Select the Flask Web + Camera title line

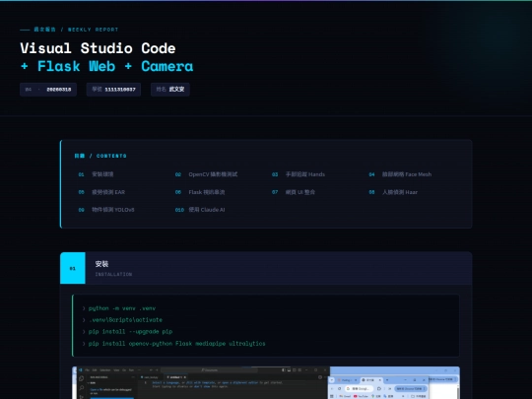tap(106, 66)
